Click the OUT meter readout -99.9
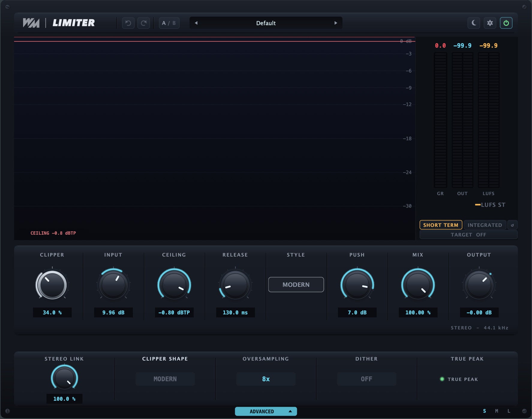This screenshot has width=532, height=419. pos(462,46)
